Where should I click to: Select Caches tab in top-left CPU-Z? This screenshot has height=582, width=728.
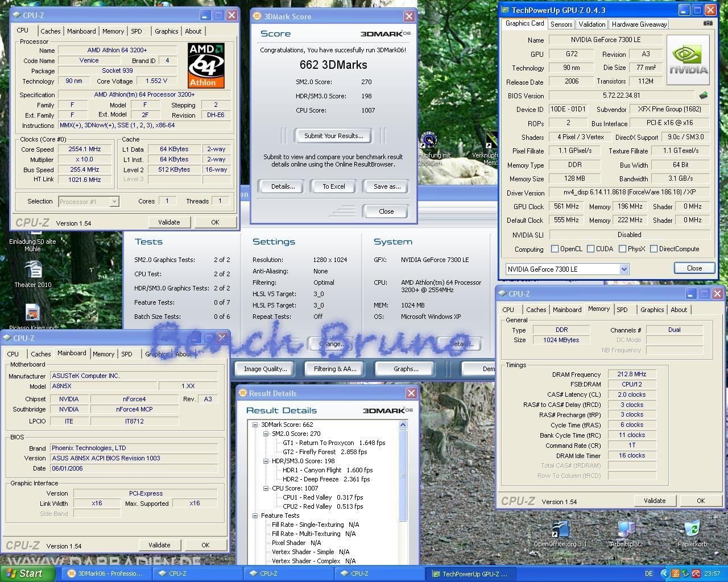click(50, 31)
